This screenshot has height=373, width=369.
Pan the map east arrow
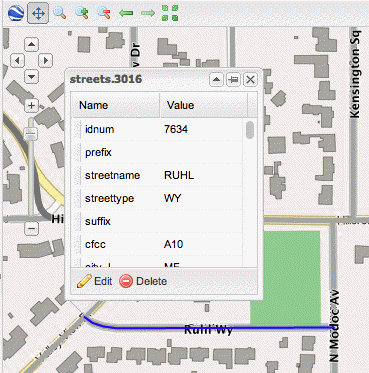coord(45,61)
